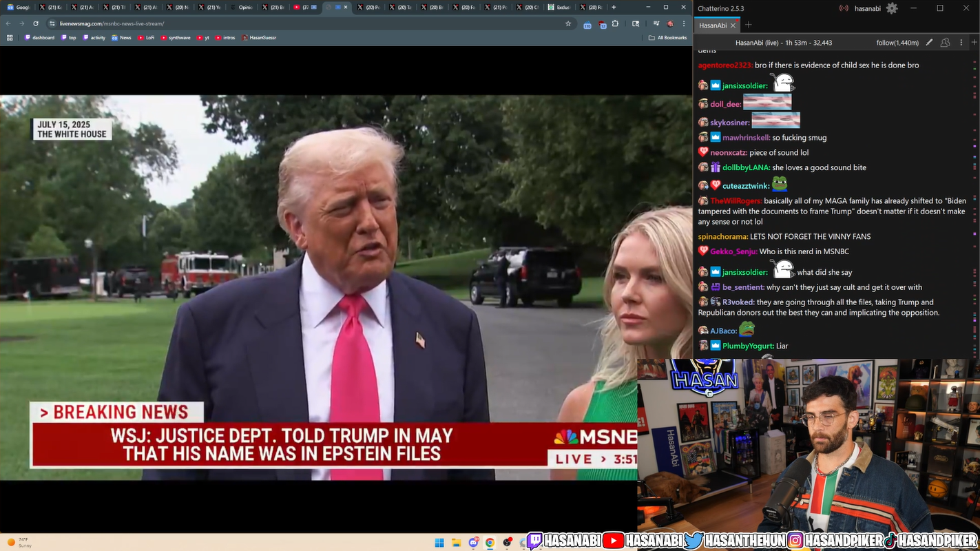
Task: Open username mawhrinskell in chat
Action: pos(746,138)
